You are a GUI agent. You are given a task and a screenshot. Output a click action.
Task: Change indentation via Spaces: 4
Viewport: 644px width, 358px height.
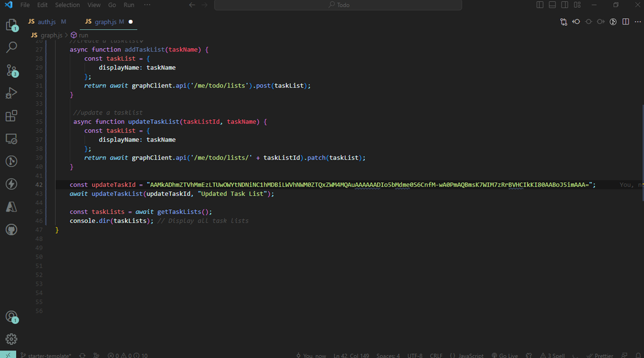(x=388, y=355)
